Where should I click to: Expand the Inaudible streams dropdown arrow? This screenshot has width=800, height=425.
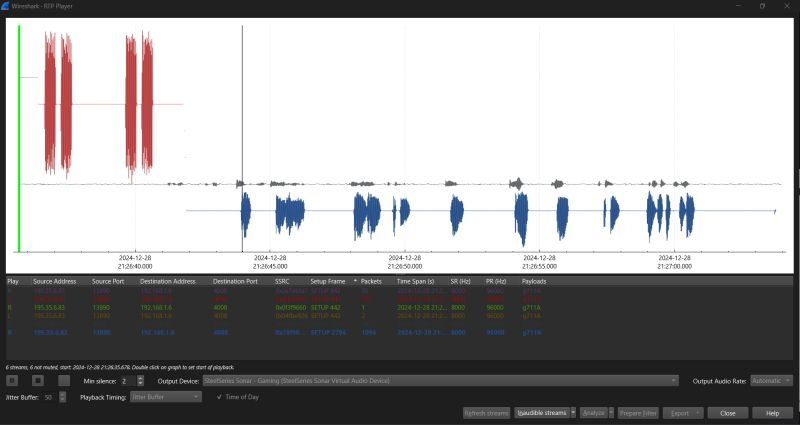[x=573, y=413]
